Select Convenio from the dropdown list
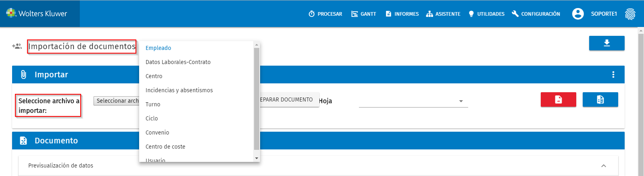The image size is (644, 176). click(196, 133)
